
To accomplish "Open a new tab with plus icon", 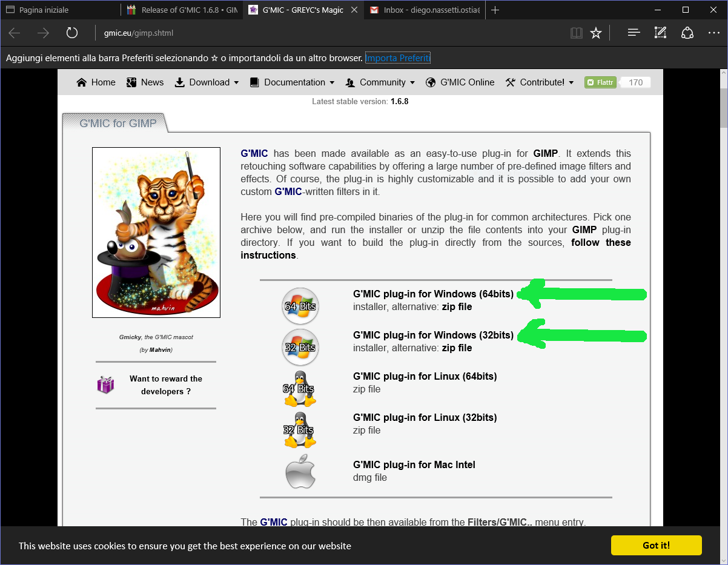I will 495,10.
